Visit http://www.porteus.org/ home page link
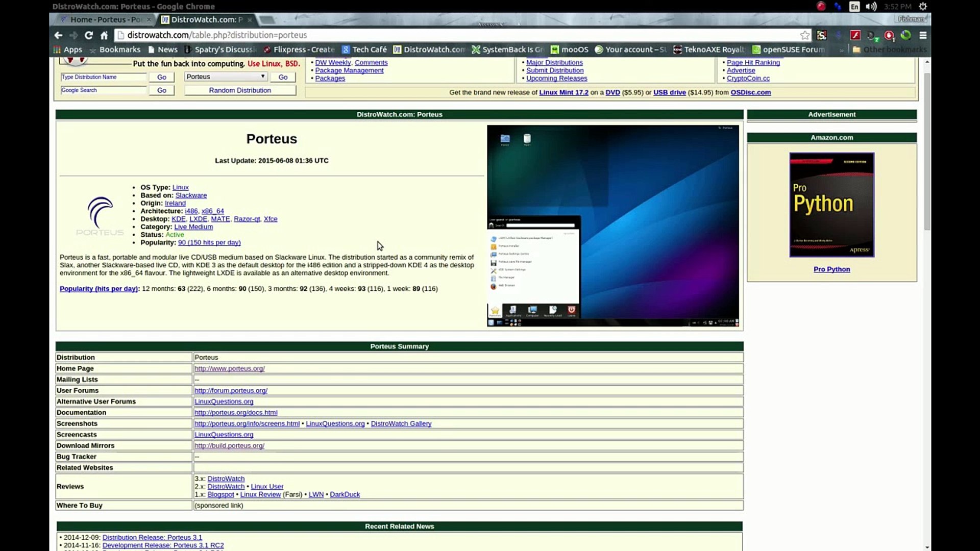 [229, 368]
